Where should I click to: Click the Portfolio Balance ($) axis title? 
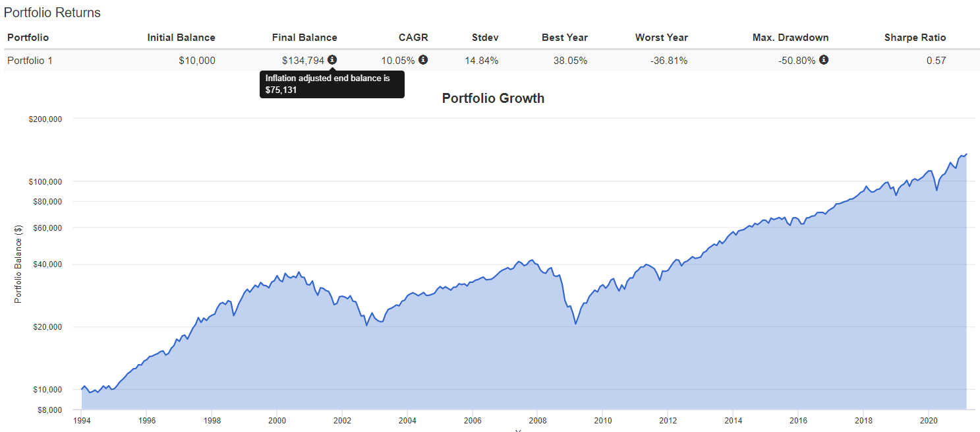coord(18,262)
